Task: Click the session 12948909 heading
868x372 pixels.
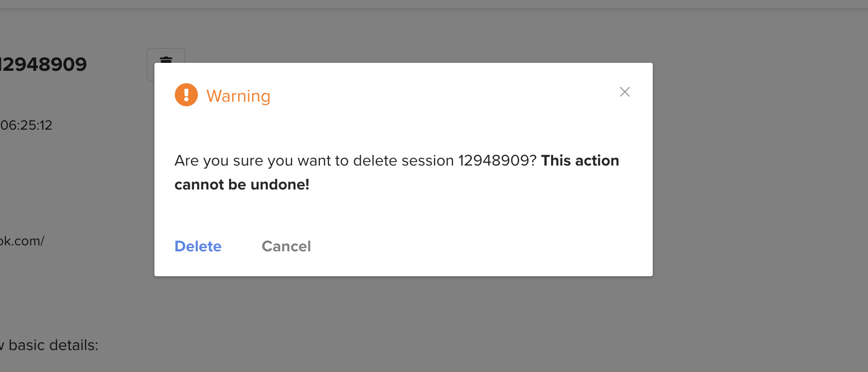Action: 43,64
